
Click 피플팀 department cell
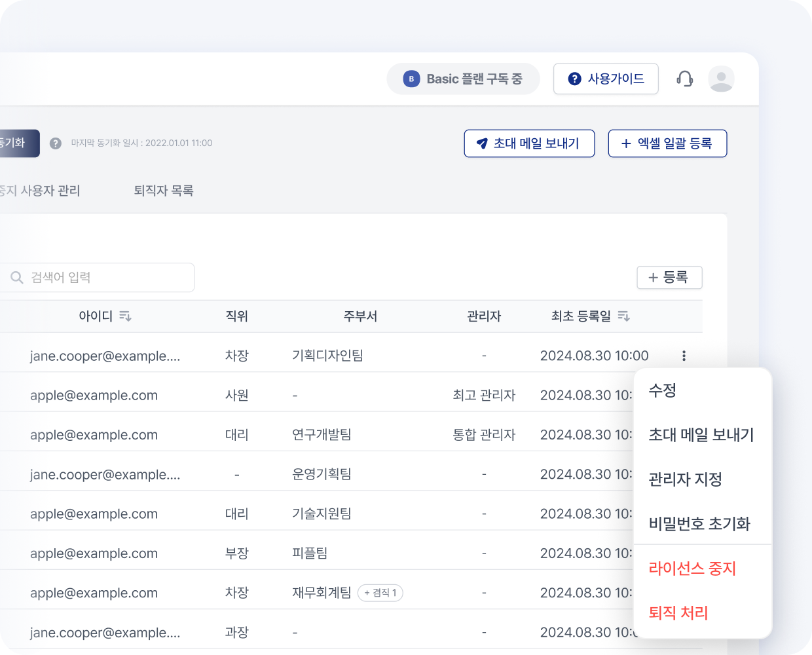(310, 553)
